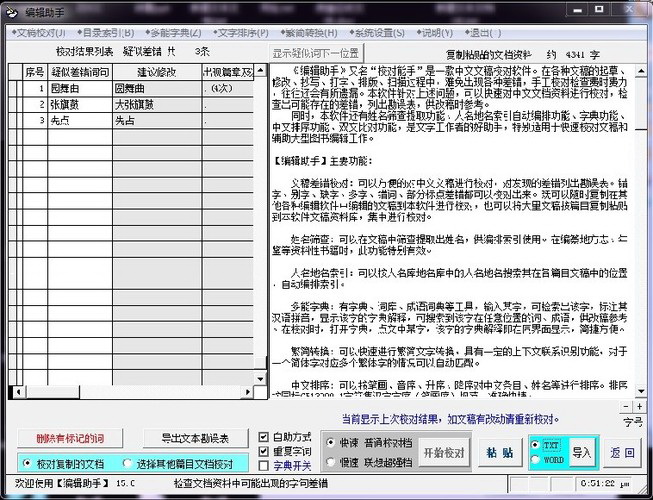
Task: Click the 【编辑助手】主要功能 heading text
Action: pos(323,161)
